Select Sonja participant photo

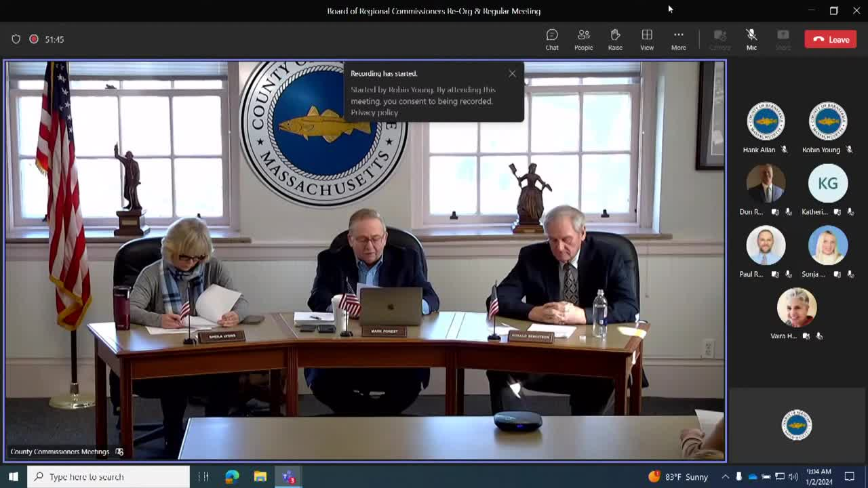coord(827,245)
